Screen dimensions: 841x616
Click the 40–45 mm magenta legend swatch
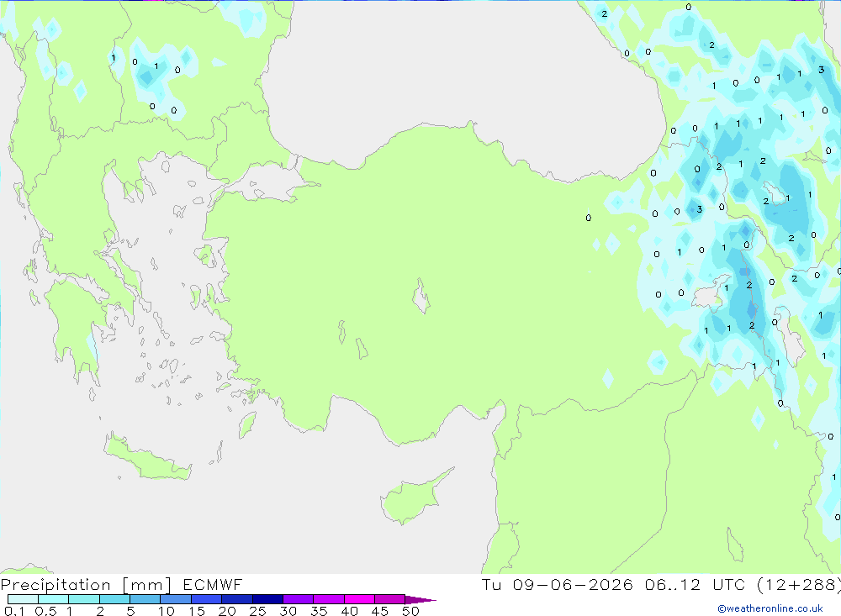pos(359,599)
